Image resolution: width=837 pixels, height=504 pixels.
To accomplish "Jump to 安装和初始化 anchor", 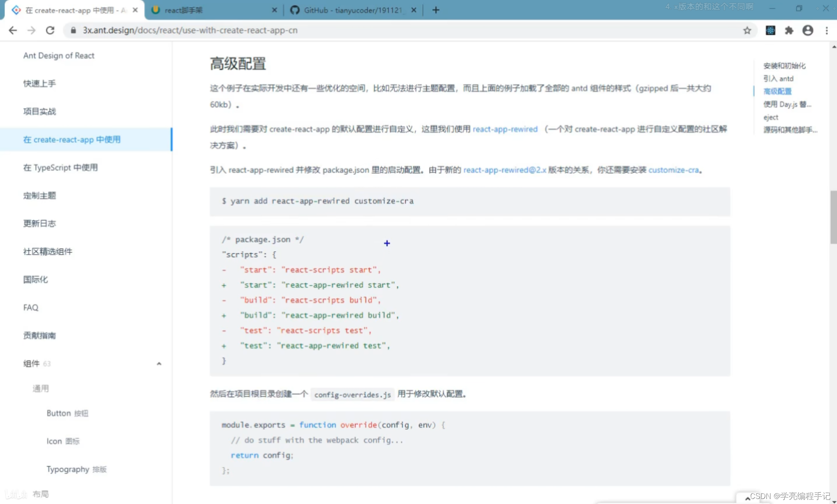I will pyautogui.click(x=785, y=66).
